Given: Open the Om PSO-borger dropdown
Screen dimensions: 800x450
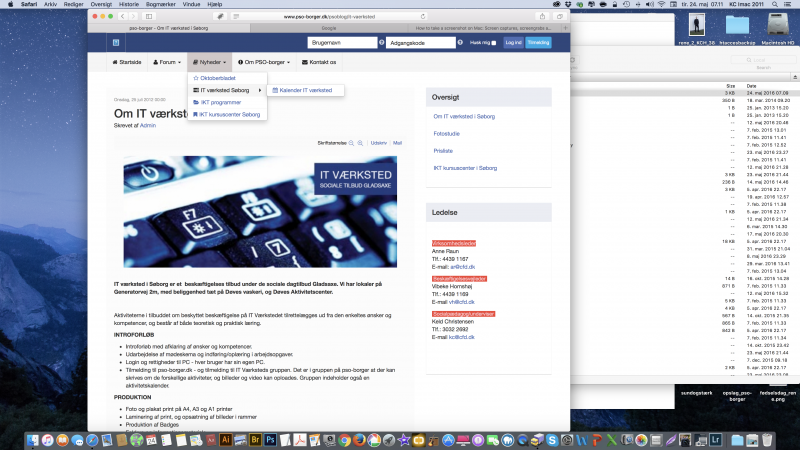Looking at the screenshot, I should click(264, 62).
